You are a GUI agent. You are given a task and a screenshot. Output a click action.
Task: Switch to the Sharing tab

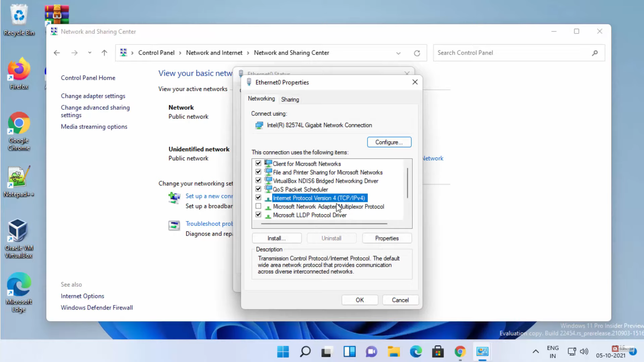(290, 100)
